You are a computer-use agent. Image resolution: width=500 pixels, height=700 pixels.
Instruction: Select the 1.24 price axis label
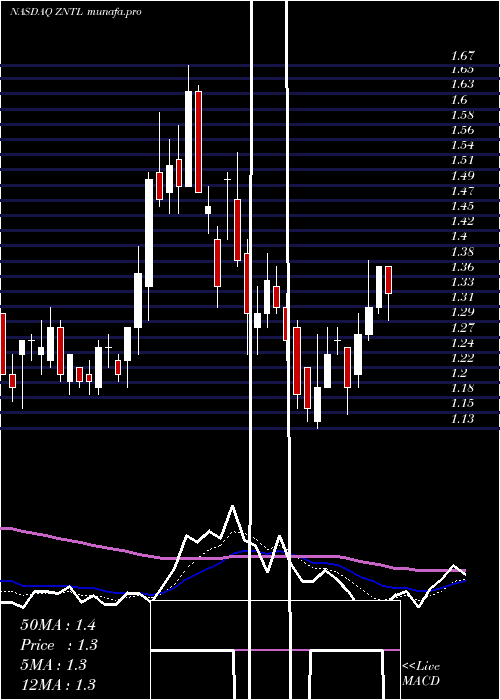pyautogui.click(x=462, y=343)
